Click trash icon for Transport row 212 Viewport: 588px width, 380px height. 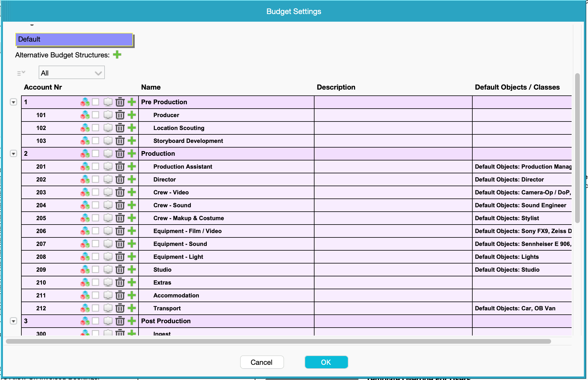120,308
